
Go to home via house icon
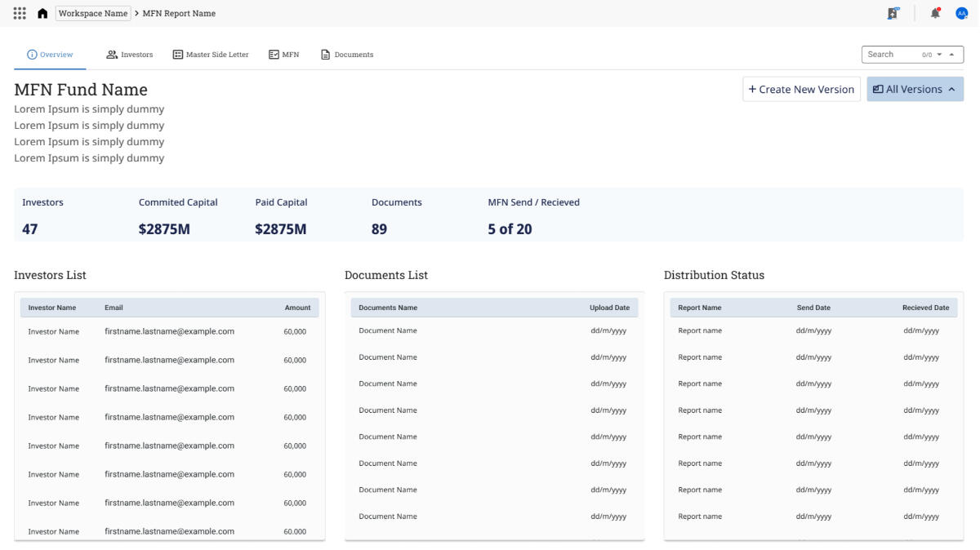[x=42, y=14]
